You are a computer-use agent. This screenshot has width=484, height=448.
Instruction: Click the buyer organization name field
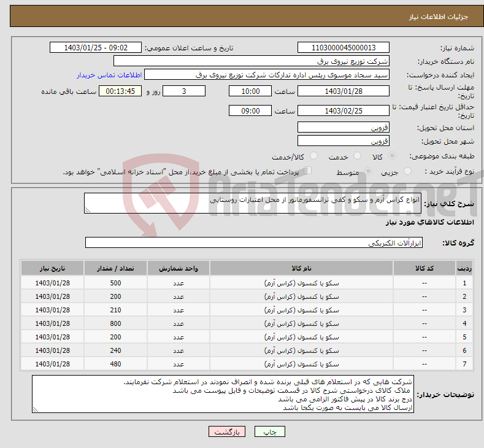252,61
